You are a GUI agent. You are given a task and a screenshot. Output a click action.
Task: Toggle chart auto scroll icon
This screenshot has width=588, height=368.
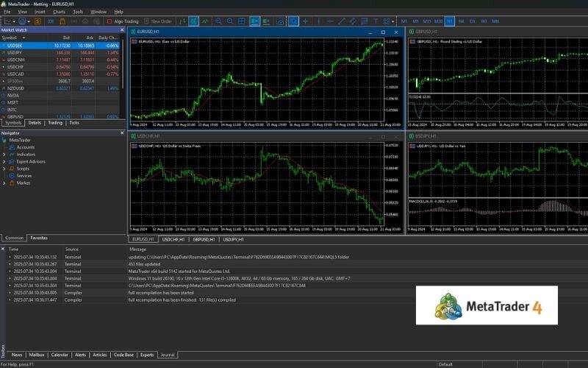coord(254,21)
